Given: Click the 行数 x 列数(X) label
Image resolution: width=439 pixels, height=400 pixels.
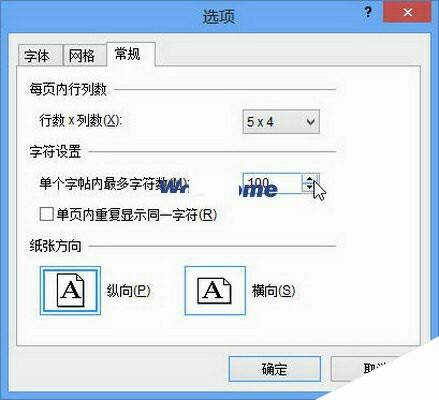Looking at the screenshot, I should click(x=81, y=120).
